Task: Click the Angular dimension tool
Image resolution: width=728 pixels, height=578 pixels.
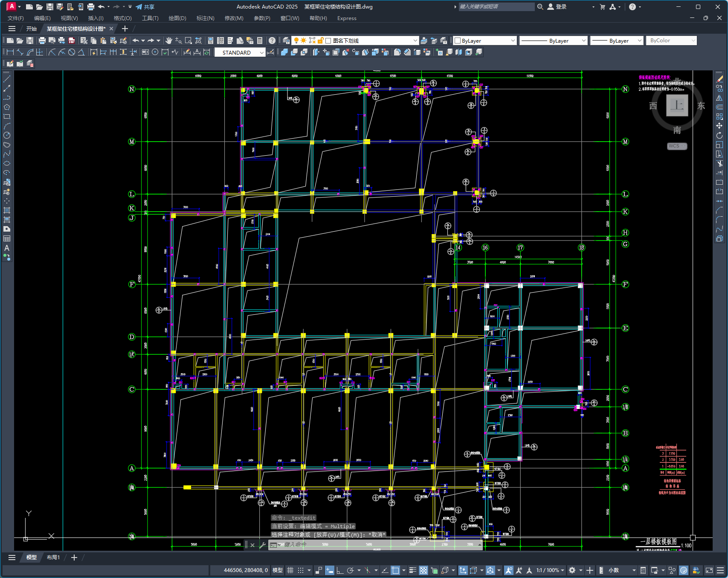Action: 81,52
